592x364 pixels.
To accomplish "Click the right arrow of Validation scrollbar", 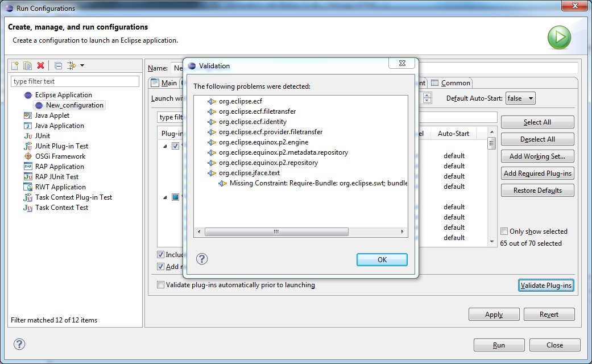I will pos(402,232).
